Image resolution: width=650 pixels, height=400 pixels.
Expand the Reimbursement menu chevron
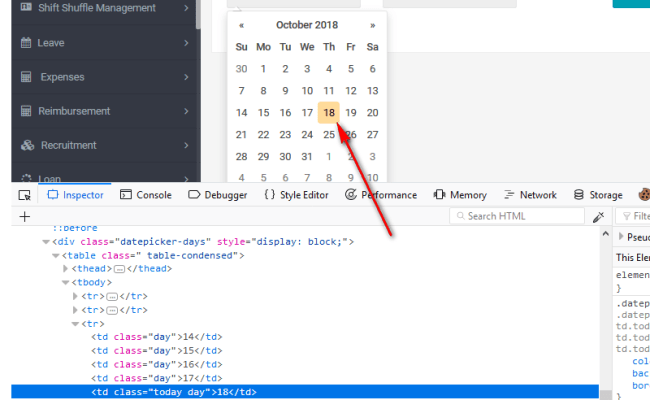pos(186,111)
